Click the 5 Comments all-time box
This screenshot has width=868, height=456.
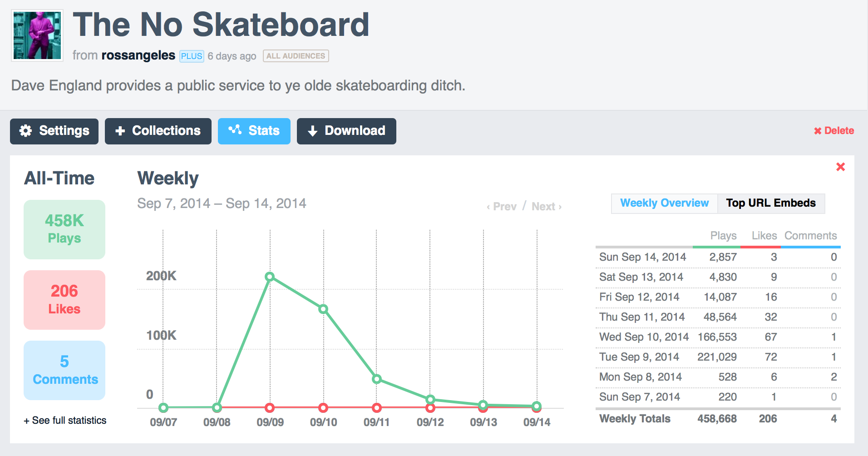coord(64,370)
